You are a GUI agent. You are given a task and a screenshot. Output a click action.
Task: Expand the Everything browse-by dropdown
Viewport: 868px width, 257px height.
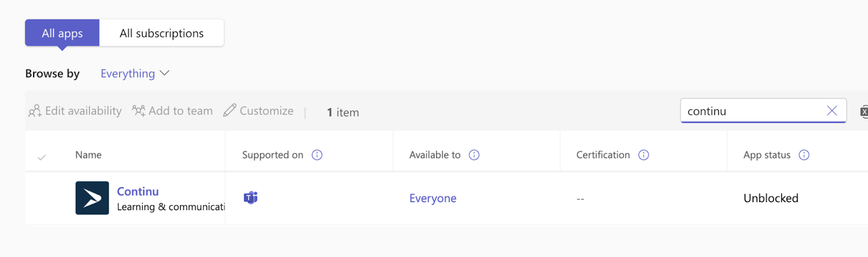coord(135,73)
